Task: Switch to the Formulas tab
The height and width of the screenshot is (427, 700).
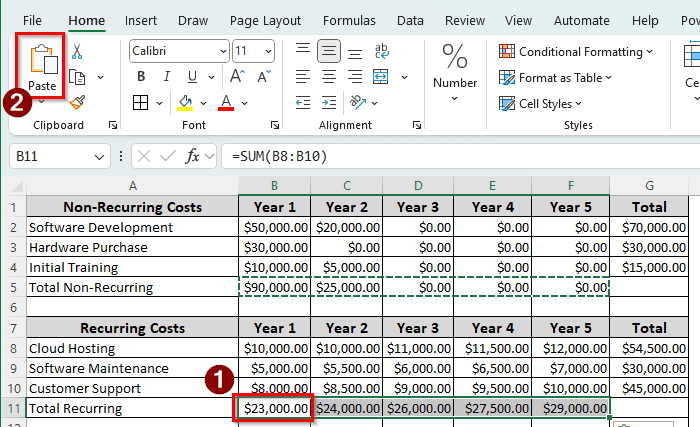Action: pyautogui.click(x=349, y=21)
